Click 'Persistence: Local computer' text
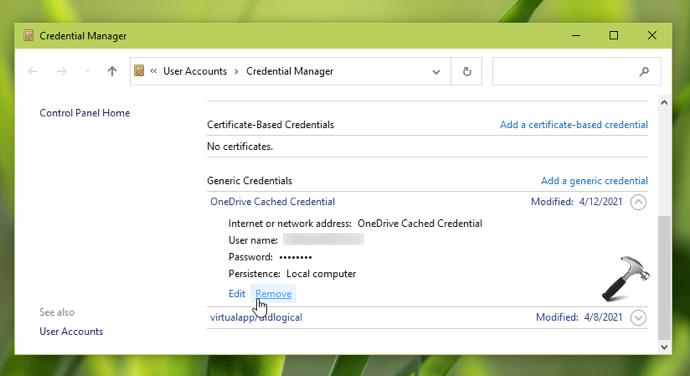690x376 pixels. coord(292,274)
